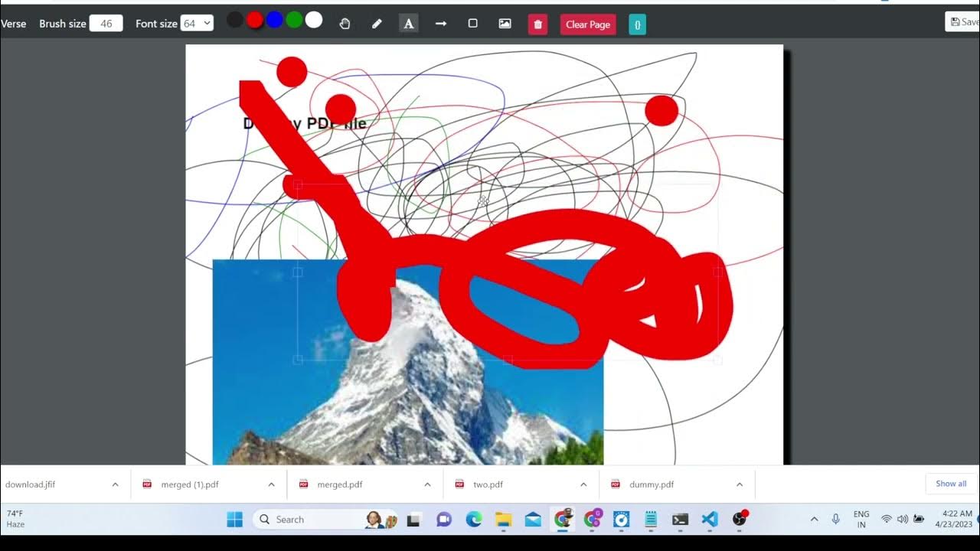
Task: Show hidden system tray icons
Action: 814,520
